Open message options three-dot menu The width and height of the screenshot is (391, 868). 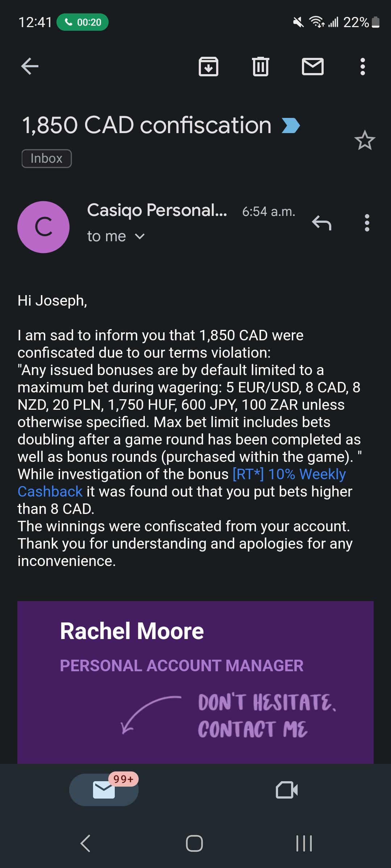(x=367, y=223)
